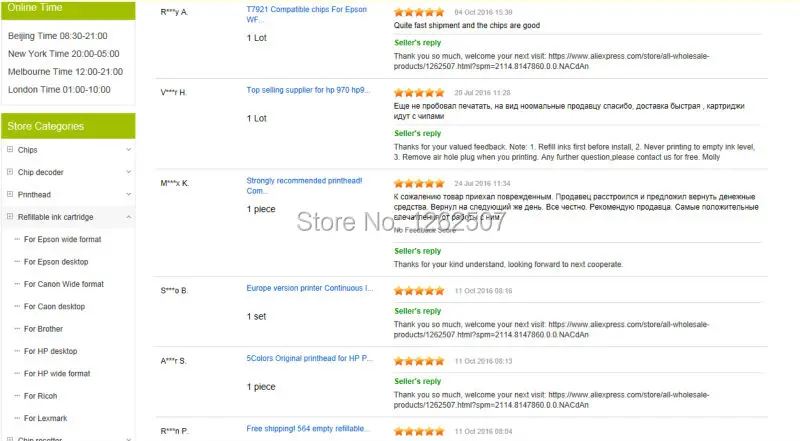The width and height of the screenshot is (800, 441).
Task: Expand the Printhead category arrow
Action: [x=129, y=194]
